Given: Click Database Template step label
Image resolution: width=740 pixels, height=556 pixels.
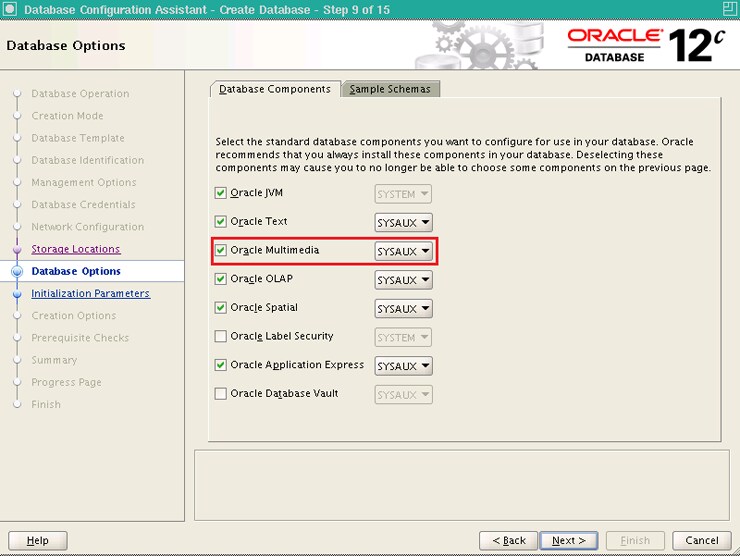Looking at the screenshot, I should pyautogui.click(x=78, y=138).
